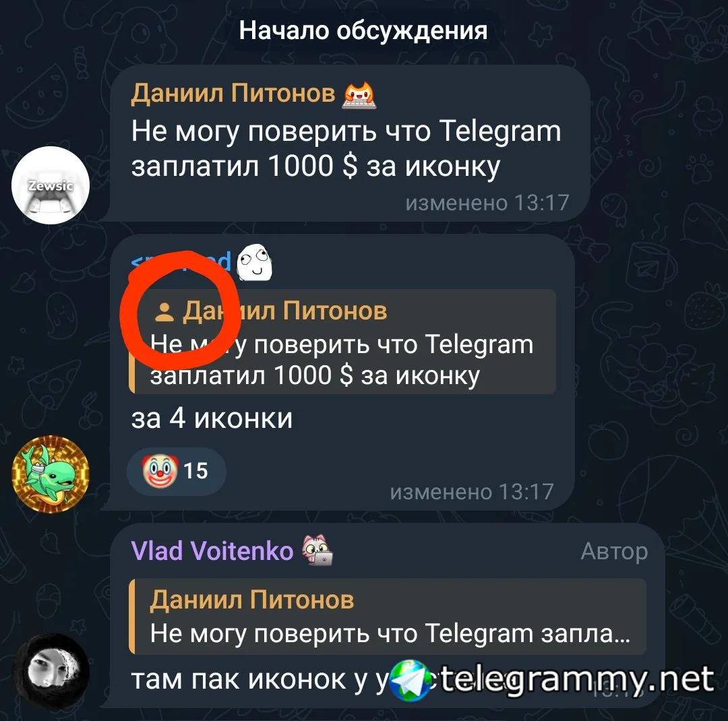The width and height of the screenshot is (728, 721).
Task: Click first message text about Telegram 1000 $
Action: [x=346, y=148]
